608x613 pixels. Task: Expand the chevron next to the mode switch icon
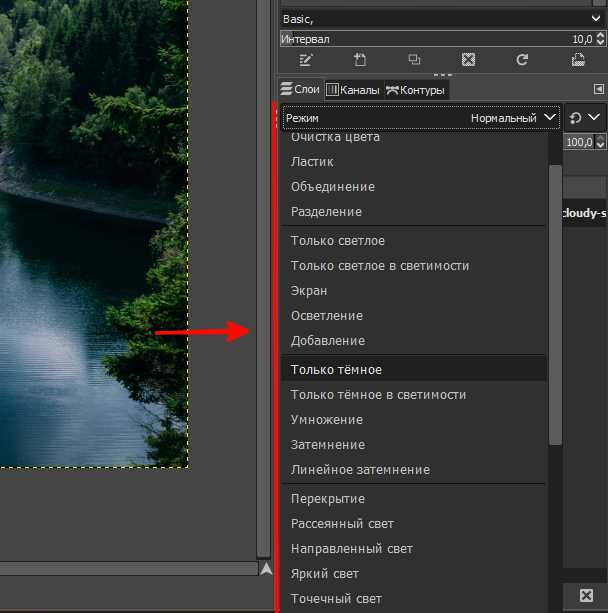(x=594, y=117)
